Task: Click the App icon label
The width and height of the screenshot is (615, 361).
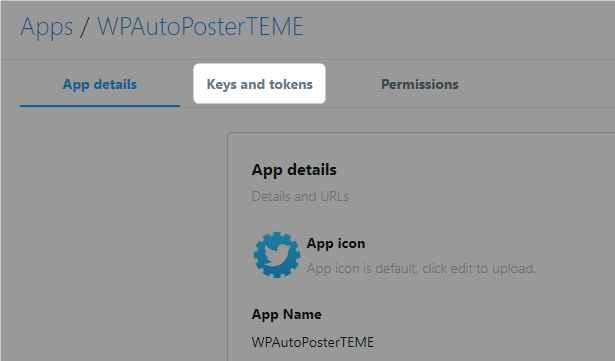Action: [336, 243]
